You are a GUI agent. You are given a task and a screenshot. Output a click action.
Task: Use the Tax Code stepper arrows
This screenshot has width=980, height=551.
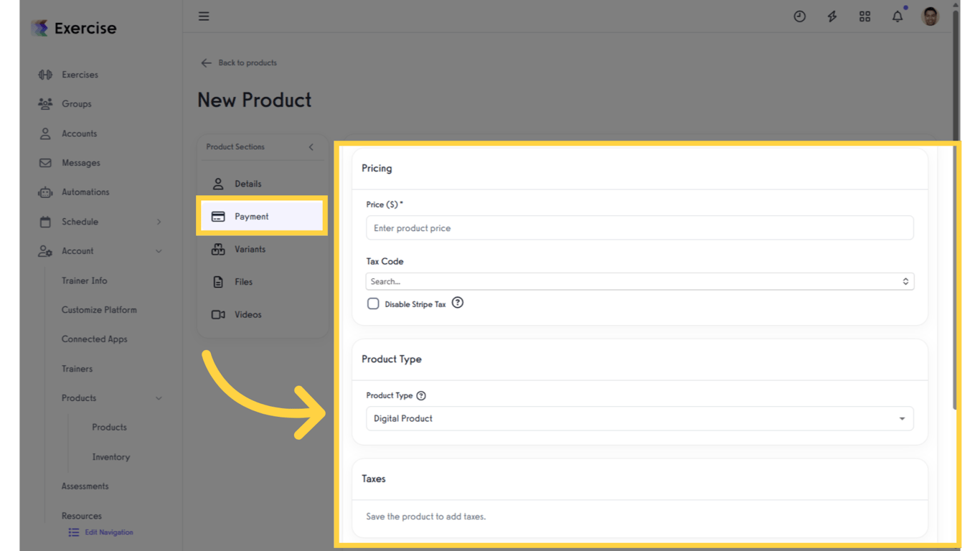pos(906,281)
